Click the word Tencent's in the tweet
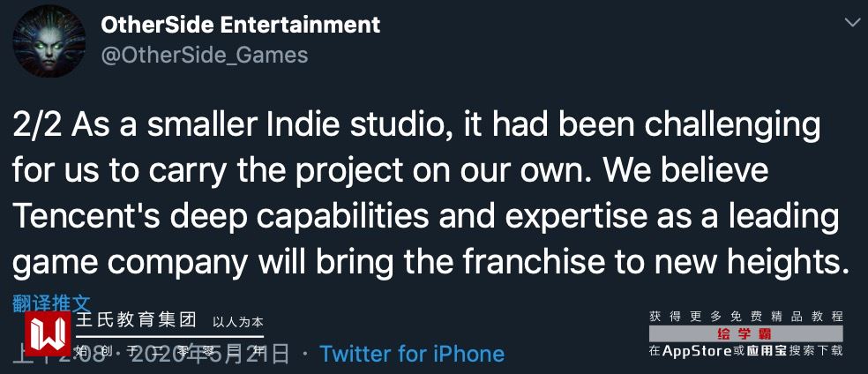This screenshot has width=868, height=374. [x=85, y=214]
